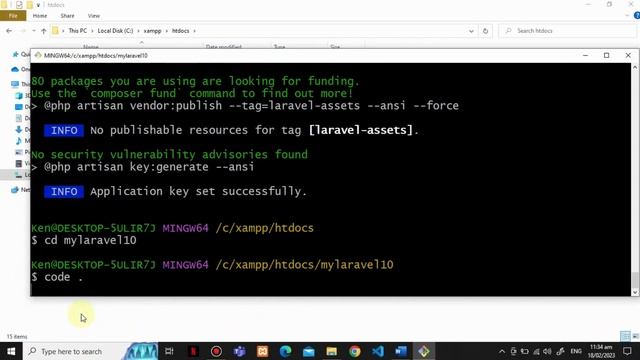Click the Search htdocs field
640x360 pixels.
click(x=568, y=31)
